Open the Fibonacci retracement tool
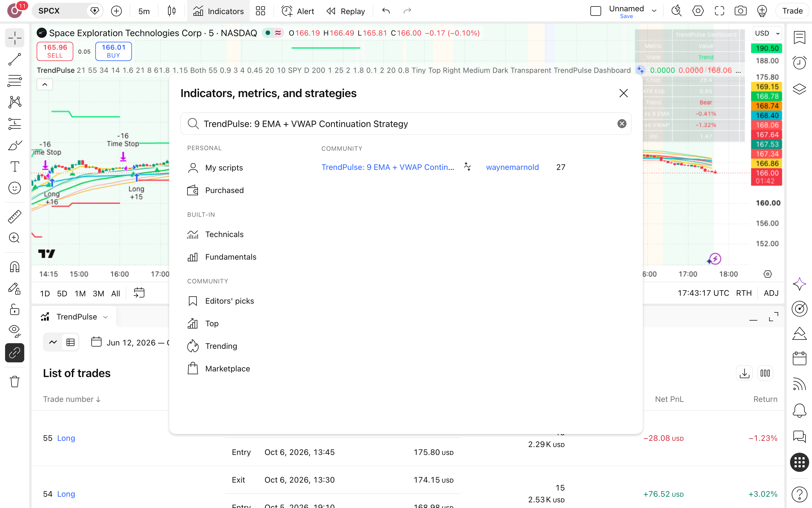The image size is (812, 508). [x=14, y=81]
